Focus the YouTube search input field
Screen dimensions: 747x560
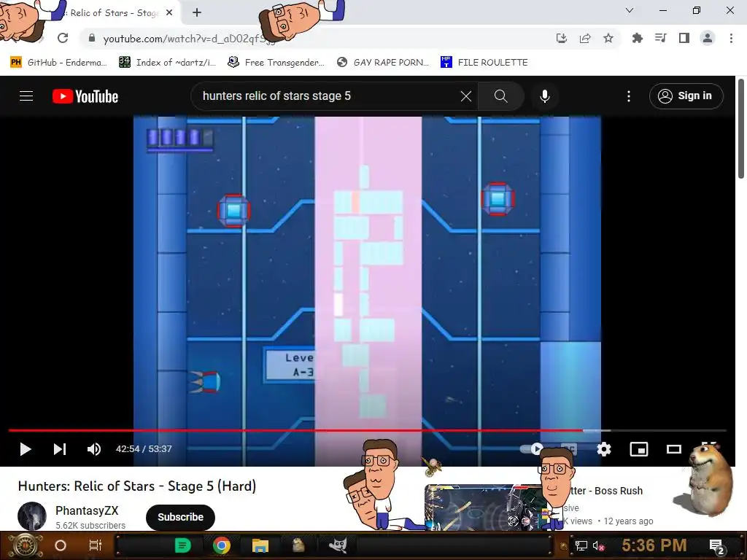pos(329,96)
